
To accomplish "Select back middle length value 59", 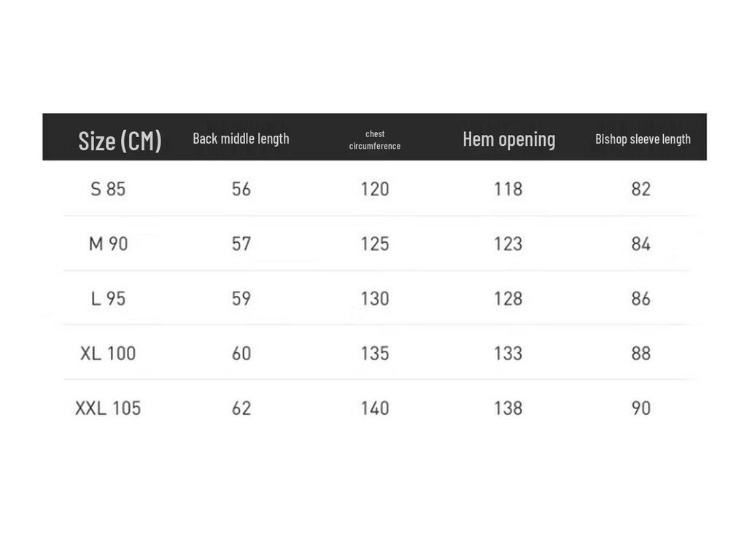I will [241, 298].
